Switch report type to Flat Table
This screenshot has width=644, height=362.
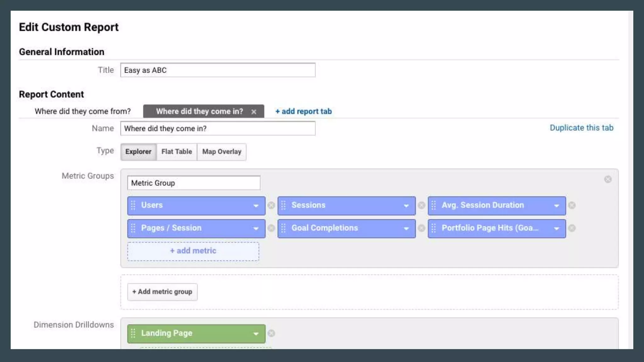click(177, 152)
